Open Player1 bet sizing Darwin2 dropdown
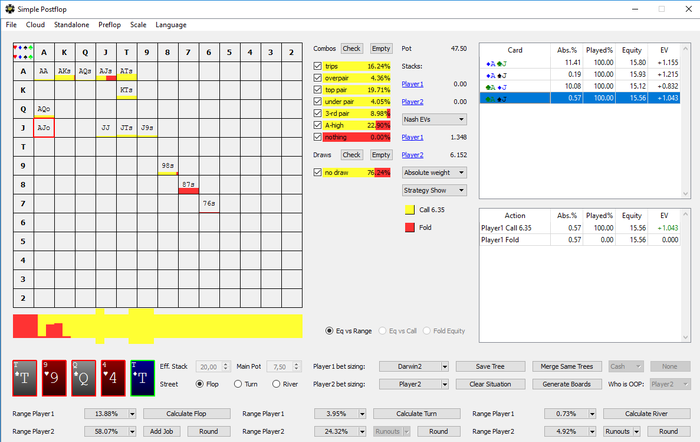Viewport: 700px width, 442px height. click(x=413, y=367)
